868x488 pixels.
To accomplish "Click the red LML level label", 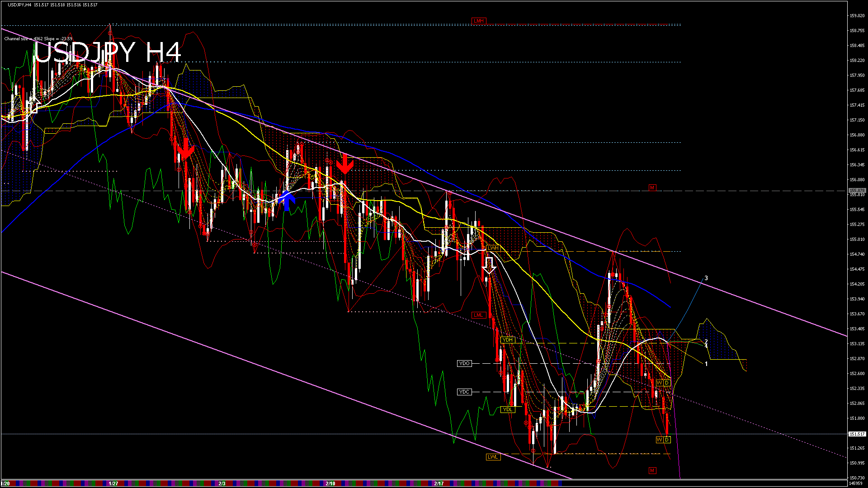I will point(478,315).
